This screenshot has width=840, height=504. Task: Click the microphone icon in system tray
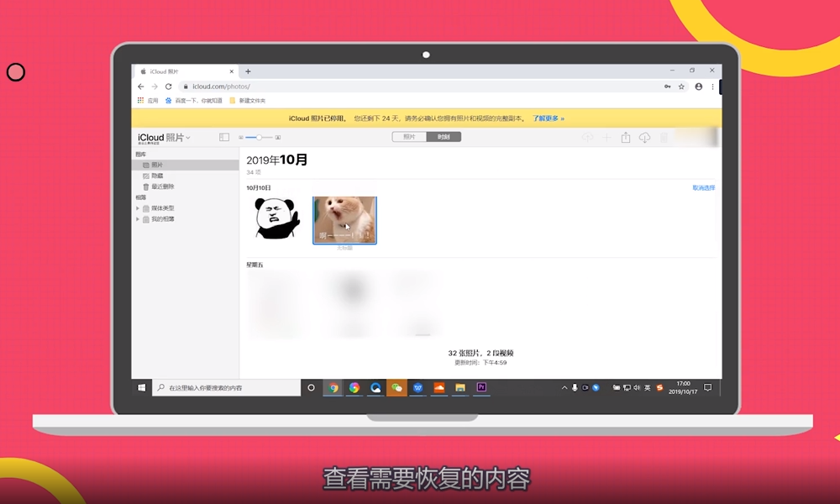point(575,387)
